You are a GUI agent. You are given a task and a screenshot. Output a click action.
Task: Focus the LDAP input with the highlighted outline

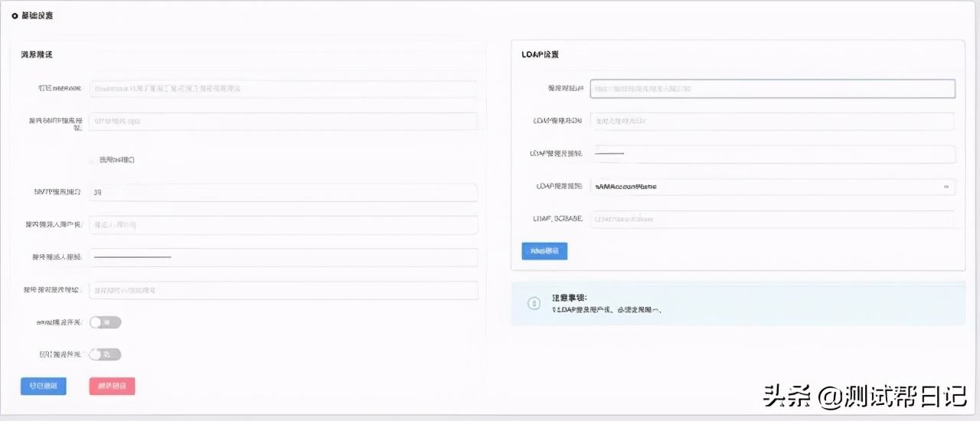(x=773, y=89)
